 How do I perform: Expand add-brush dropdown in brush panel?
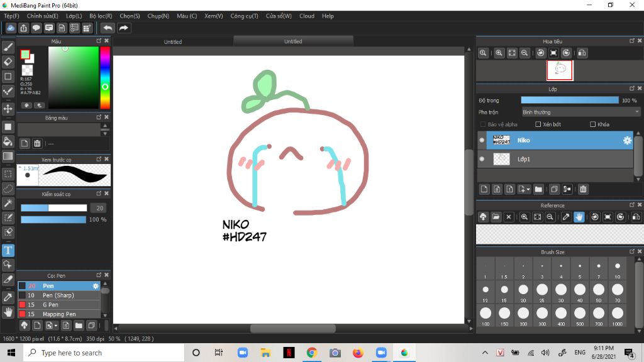point(56,326)
